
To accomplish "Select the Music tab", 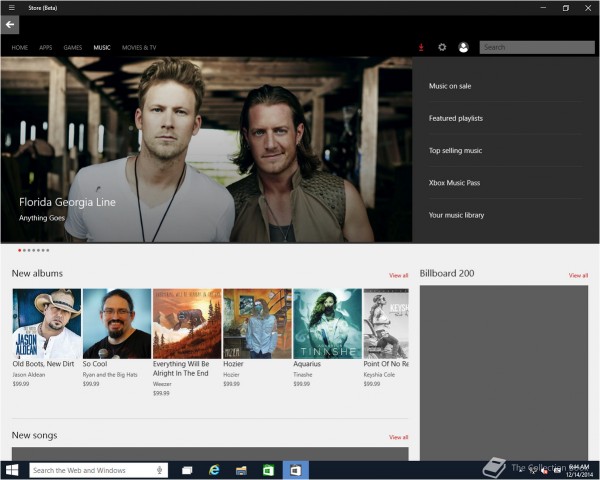I will pyautogui.click(x=102, y=47).
